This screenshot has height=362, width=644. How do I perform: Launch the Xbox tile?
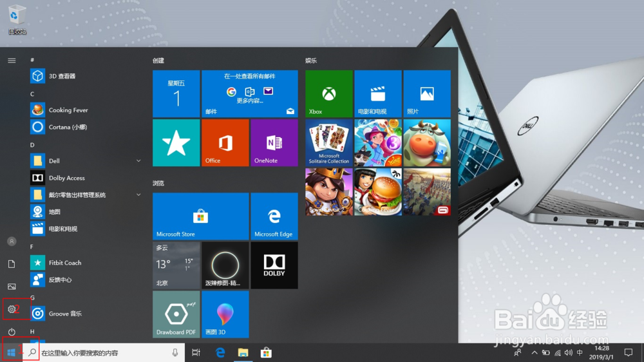329,93
